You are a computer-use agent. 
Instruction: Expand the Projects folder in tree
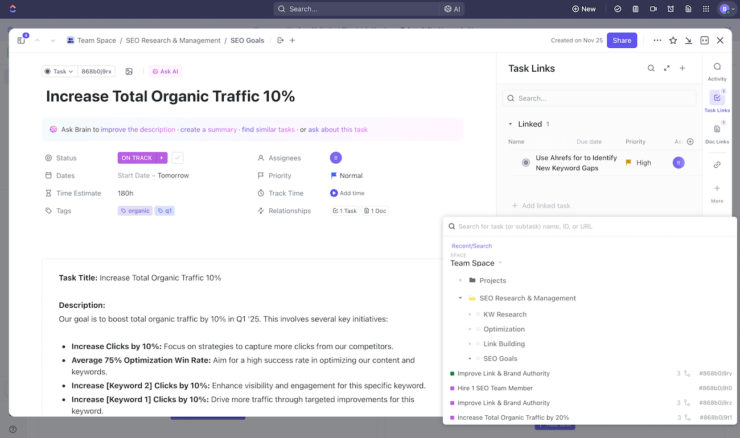459,280
